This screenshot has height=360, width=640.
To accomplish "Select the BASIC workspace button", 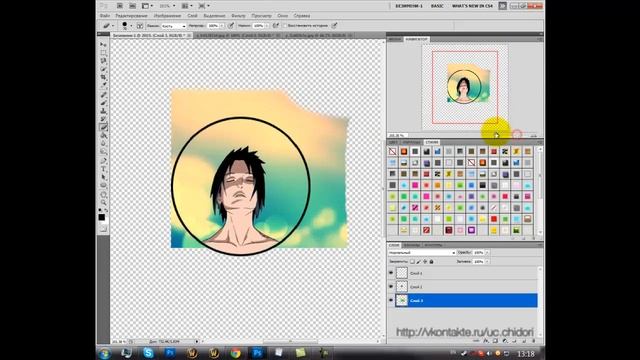I will (437, 6).
